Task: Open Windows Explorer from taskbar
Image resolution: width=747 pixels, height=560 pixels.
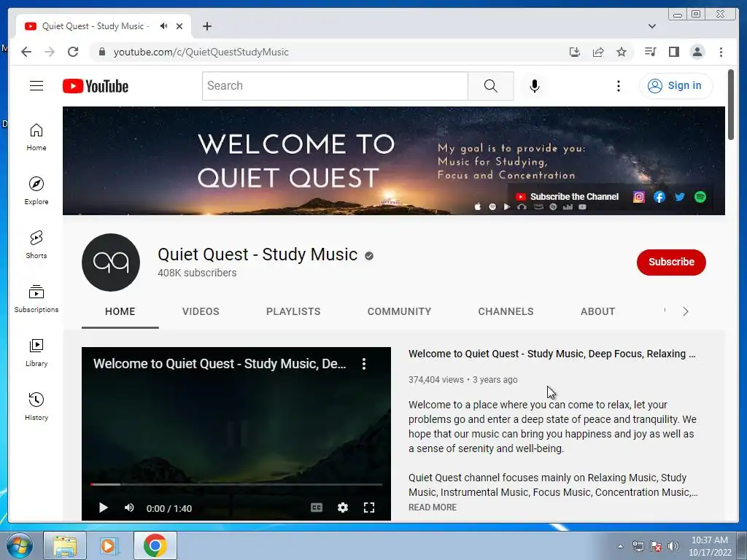Action: 65,545
